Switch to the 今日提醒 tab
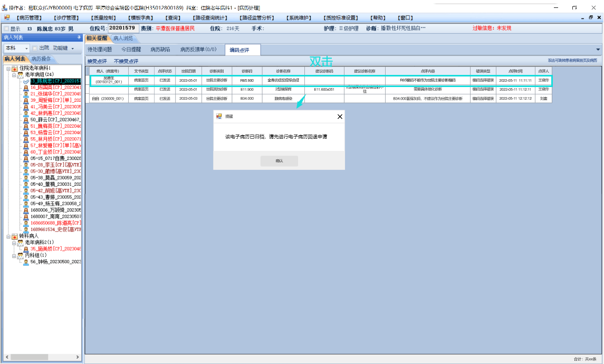 click(x=131, y=49)
